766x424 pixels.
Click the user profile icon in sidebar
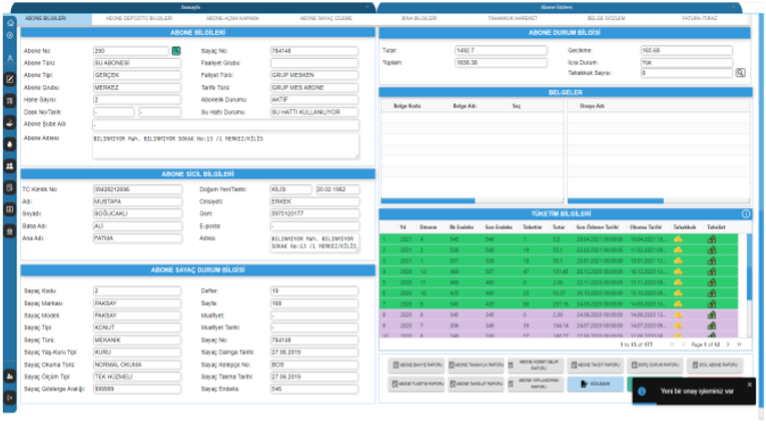pos(10,59)
